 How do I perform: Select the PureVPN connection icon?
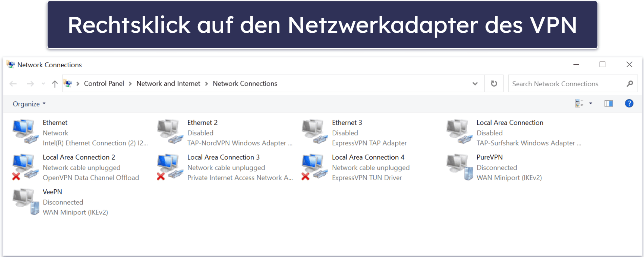coord(460,167)
